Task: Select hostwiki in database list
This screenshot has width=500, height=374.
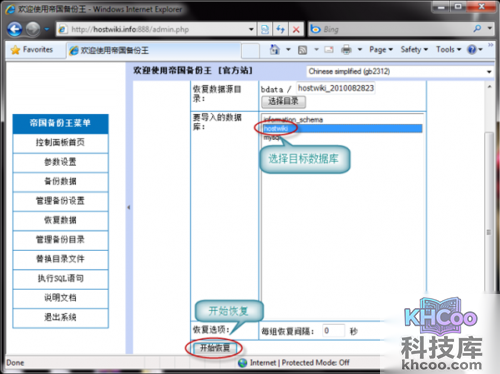Action: coord(342,128)
